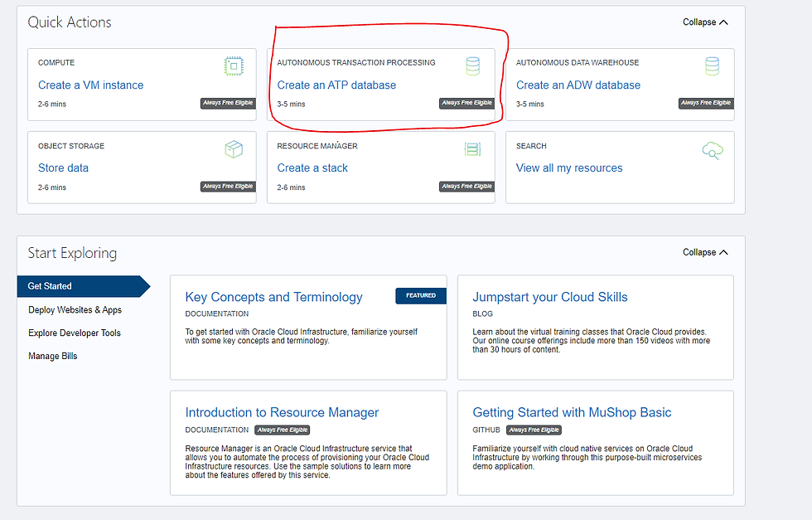Screen dimensions: 812x520
Task: Click Always Free Eligible badge under Introduction to Resource Manager
Action: tap(283, 430)
